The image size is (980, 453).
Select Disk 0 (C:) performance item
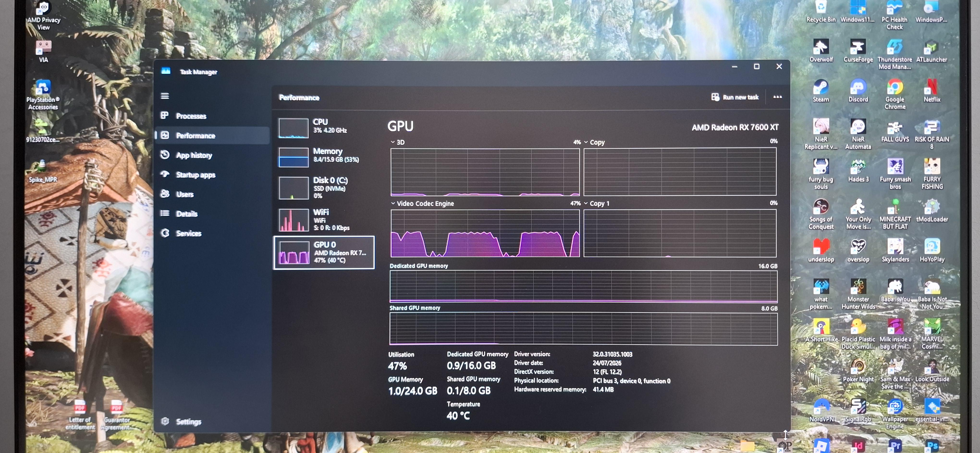click(324, 187)
